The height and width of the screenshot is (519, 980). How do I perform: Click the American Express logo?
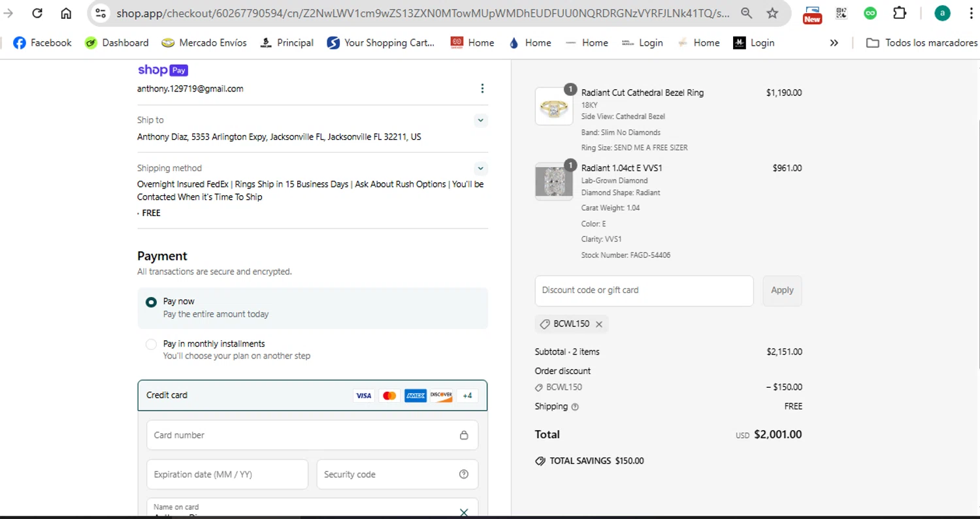[x=416, y=396]
